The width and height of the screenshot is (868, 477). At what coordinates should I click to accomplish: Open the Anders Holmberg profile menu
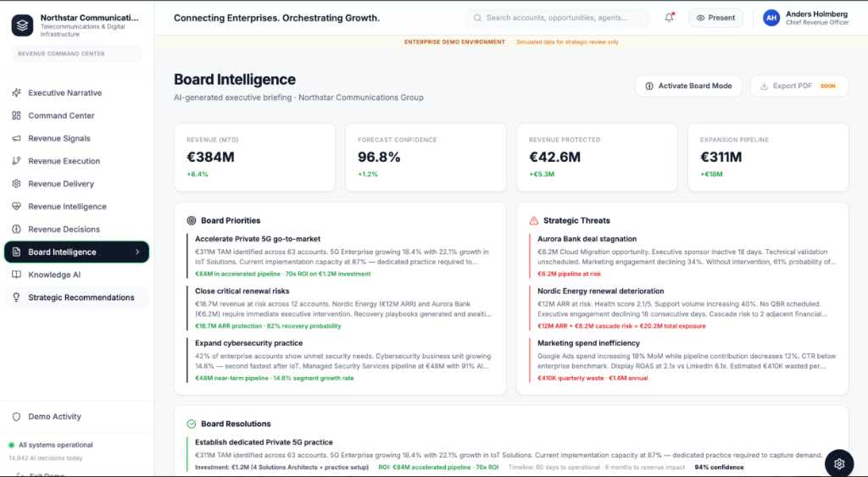click(x=805, y=18)
